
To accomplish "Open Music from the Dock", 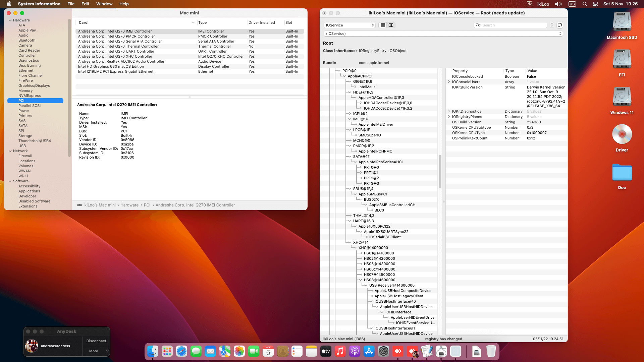I will pyautogui.click(x=340, y=351).
